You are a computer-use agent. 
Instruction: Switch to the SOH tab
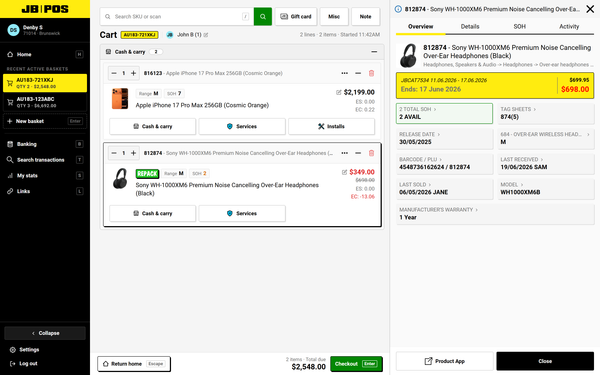pyautogui.click(x=519, y=26)
